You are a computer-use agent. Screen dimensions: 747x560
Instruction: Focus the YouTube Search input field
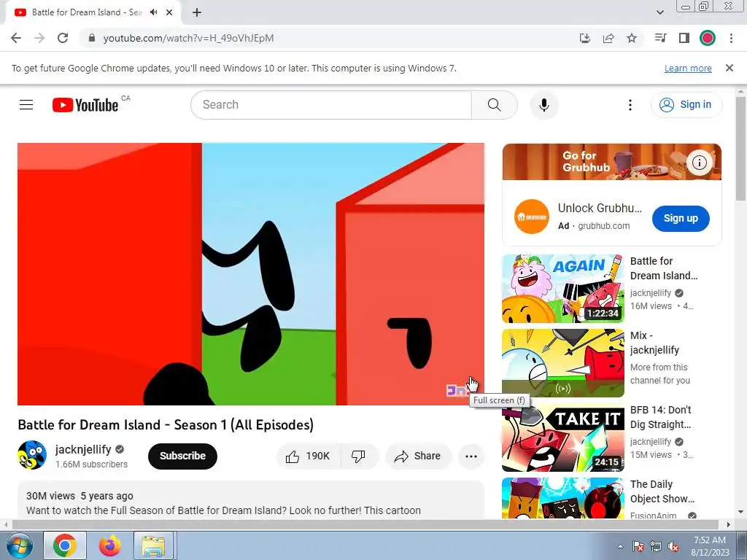(331, 105)
